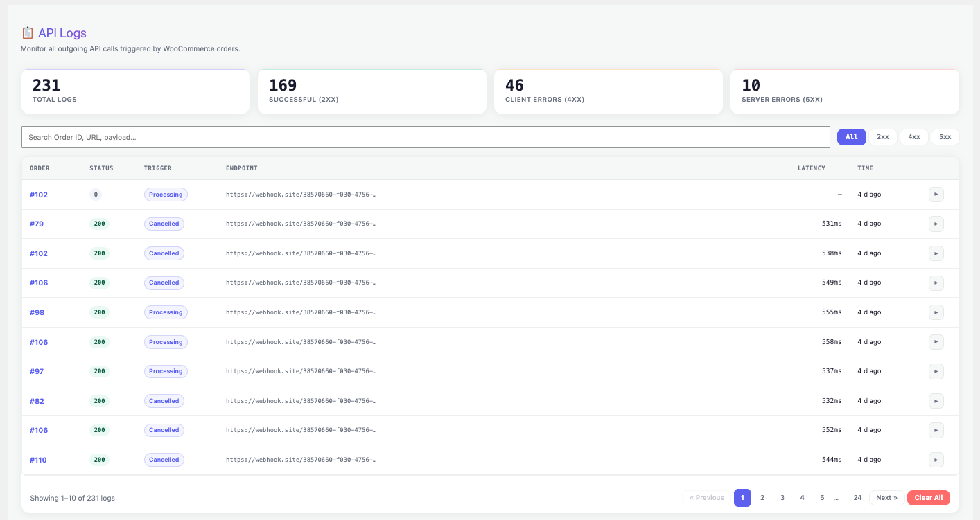Click the 555ms latency value

(x=832, y=312)
